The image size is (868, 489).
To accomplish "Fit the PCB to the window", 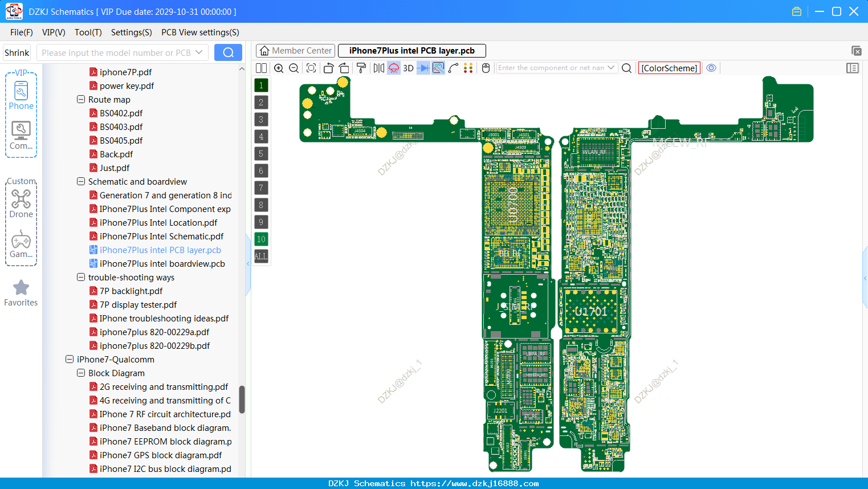I will (x=311, y=68).
